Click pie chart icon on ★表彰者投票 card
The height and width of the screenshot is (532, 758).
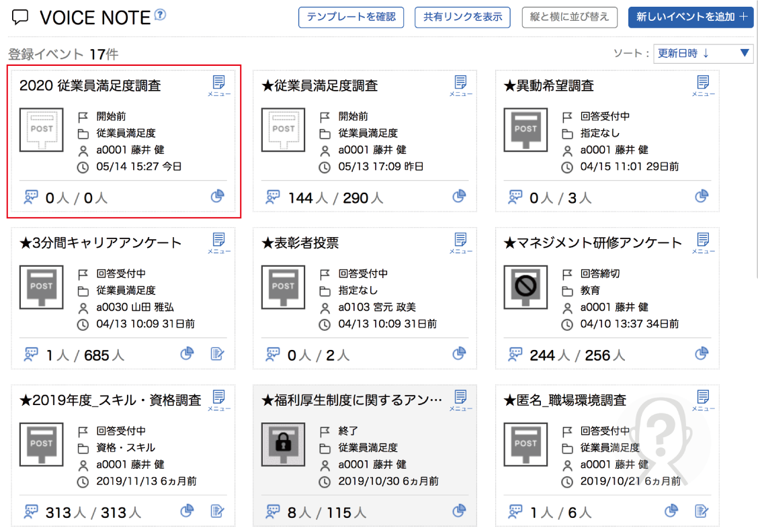click(x=459, y=353)
